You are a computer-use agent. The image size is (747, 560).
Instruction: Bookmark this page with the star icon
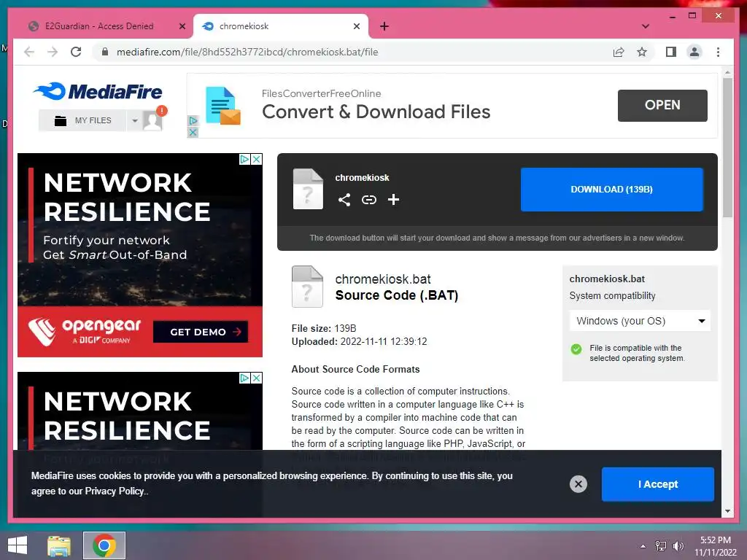(x=642, y=52)
